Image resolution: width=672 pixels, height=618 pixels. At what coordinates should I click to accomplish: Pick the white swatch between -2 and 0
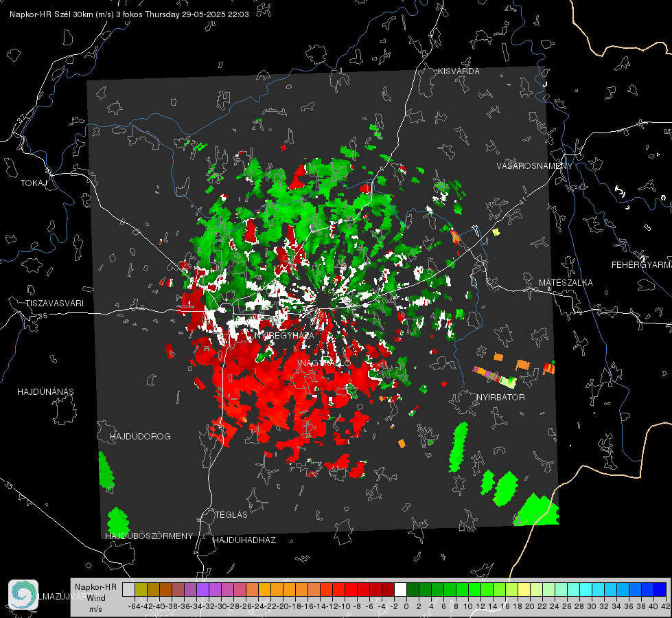click(x=400, y=589)
